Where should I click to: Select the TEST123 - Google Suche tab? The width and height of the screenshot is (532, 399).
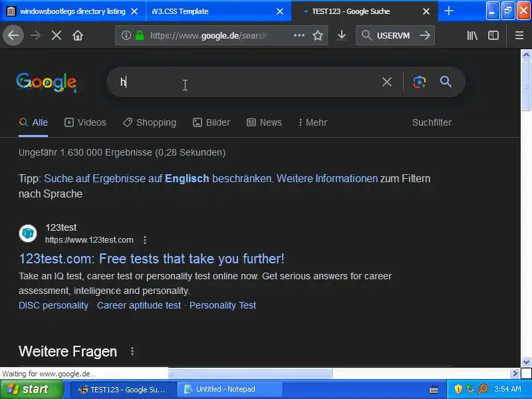tap(364, 11)
